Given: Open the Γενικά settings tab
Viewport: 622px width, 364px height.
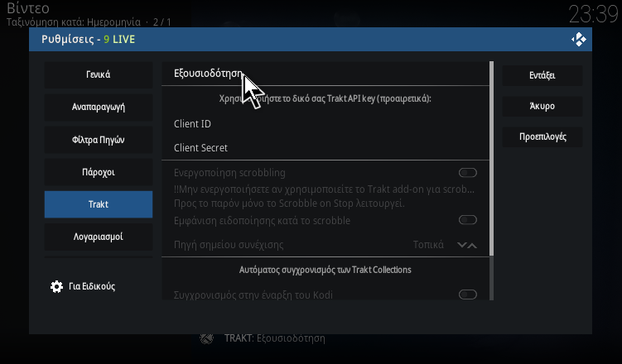Looking at the screenshot, I should [x=99, y=74].
